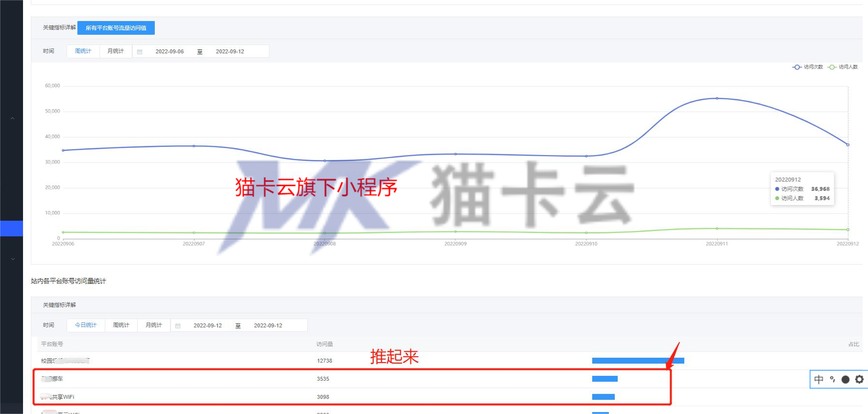Viewport: 868px width, 414px height.
Task: Expand sidebar section with down chevron
Action: 13,259
